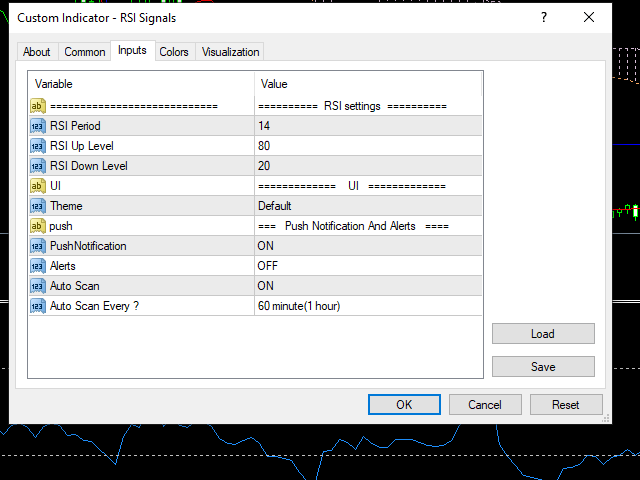Click the string icon beside the push variable
This screenshot has height=480, width=640.
pyautogui.click(x=38, y=226)
